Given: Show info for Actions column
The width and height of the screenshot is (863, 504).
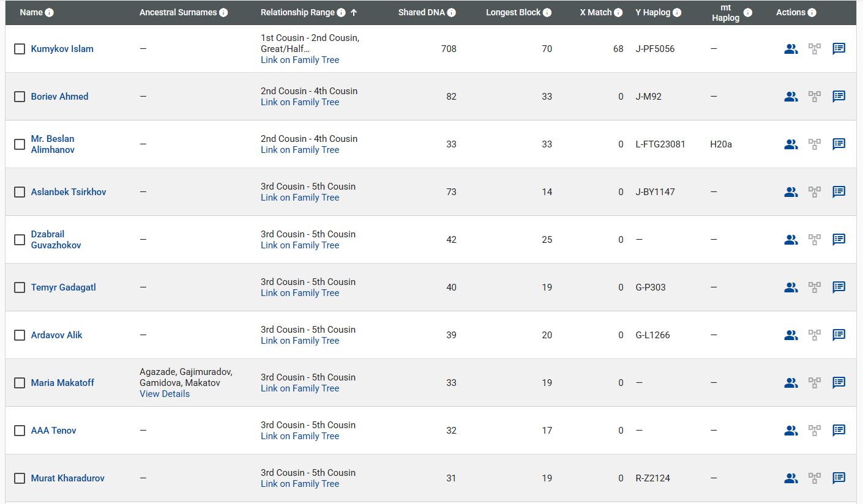Looking at the screenshot, I should click(x=812, y=13).
